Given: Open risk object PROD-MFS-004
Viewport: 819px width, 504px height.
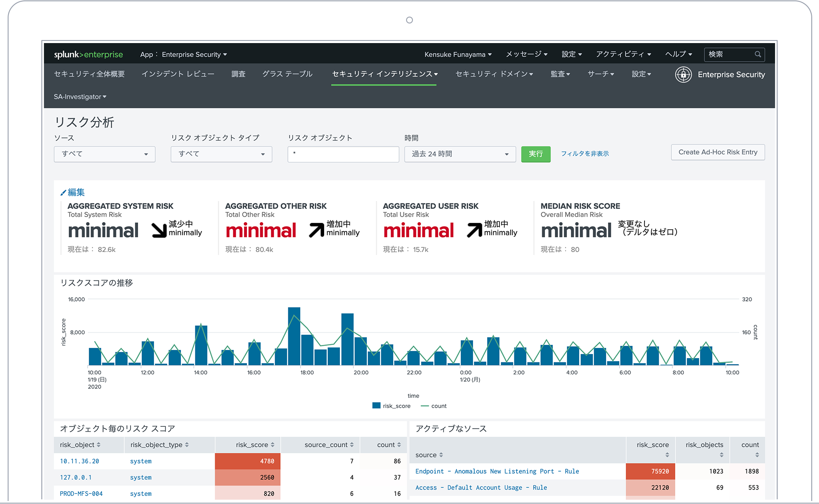Looking at the screenshot, I should (81, 494).
